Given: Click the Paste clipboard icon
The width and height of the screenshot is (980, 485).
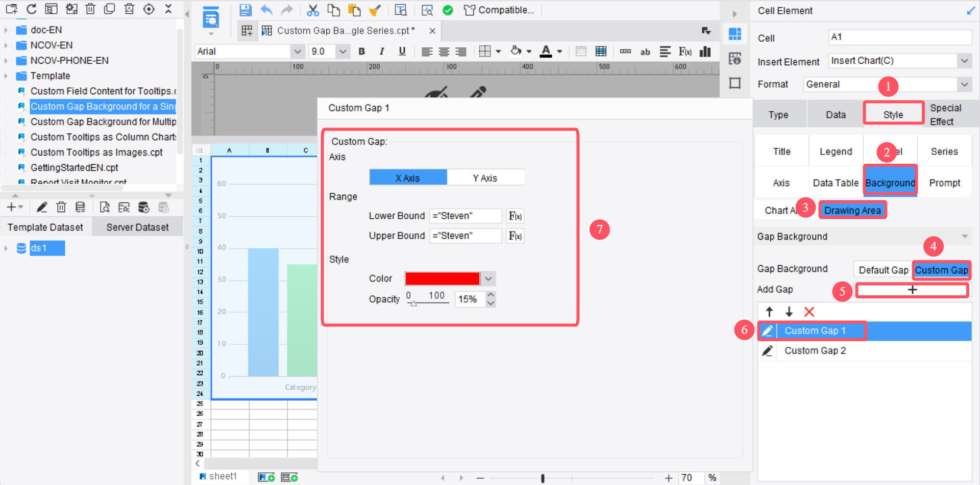Looking at the screenshot, I should [x=354, y=10].
